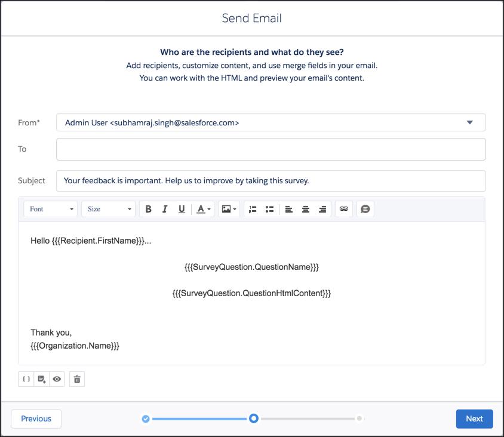Click the Previous button

coord(36,418)
